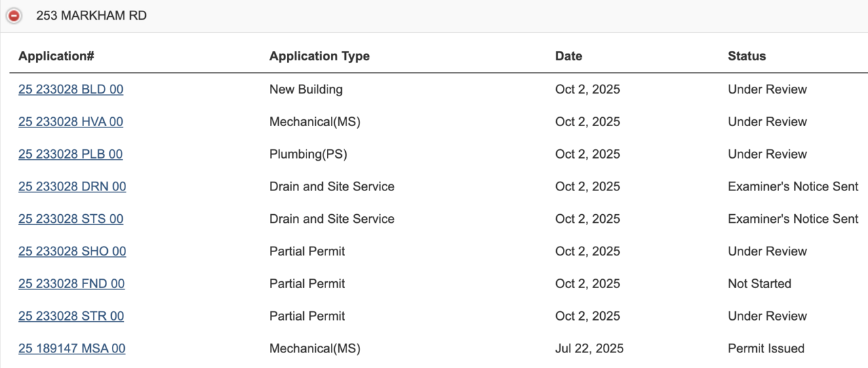Open application 25 233028 STR 00
Screen dimensions: 868x368
click(x=71, y=316)
